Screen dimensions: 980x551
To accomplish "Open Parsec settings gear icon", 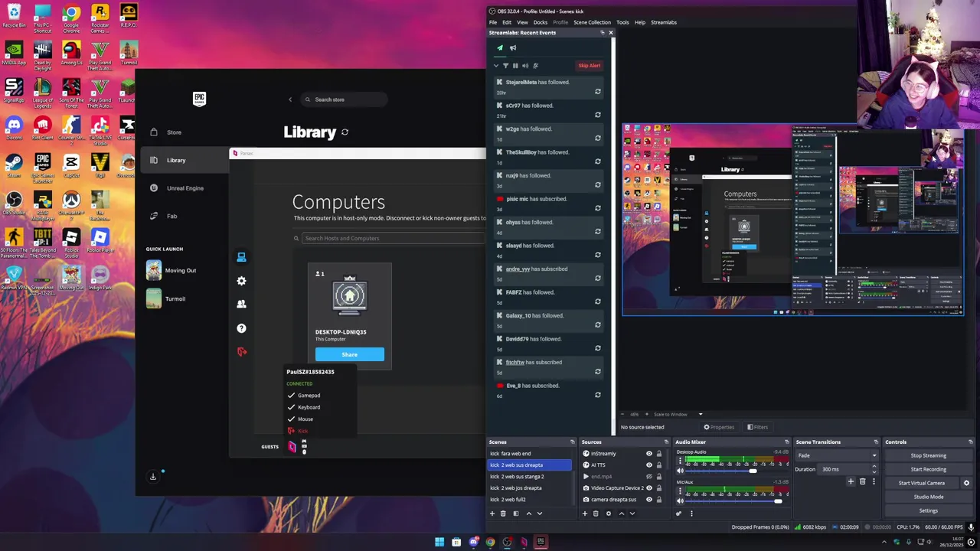I will 241,281.
